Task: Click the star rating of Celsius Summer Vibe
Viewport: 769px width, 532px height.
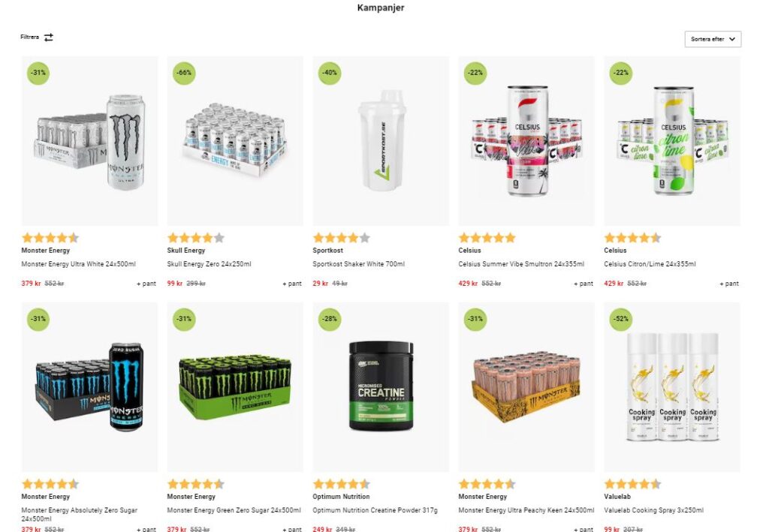Action: (487, 238)
